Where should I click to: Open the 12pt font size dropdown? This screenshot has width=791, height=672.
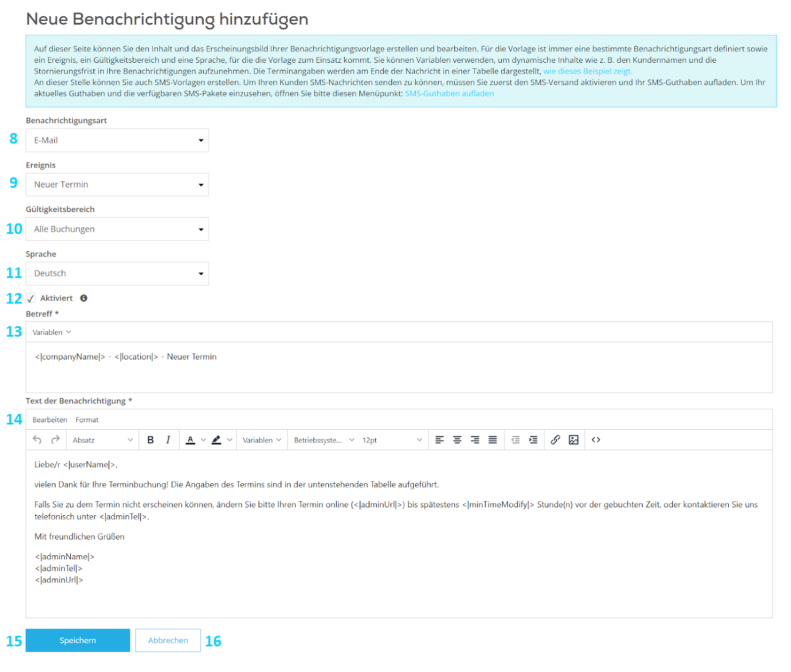coord(392,440)
